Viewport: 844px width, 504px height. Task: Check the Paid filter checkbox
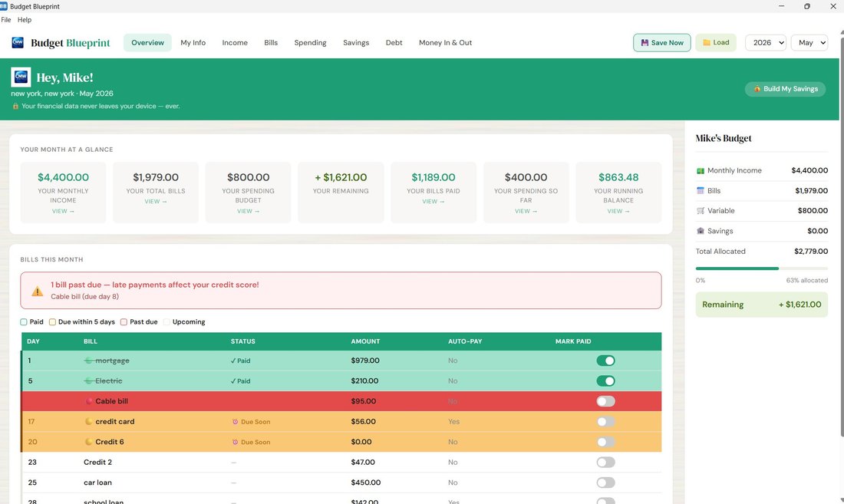click(x=24, y=322)
